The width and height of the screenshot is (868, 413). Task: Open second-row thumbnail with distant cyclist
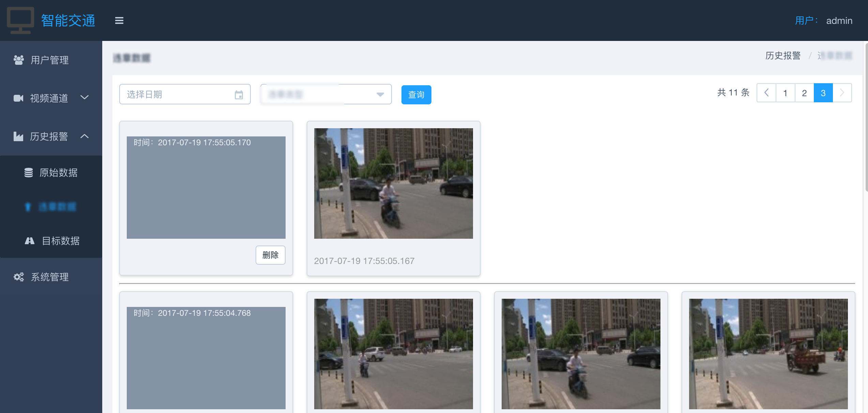(393, 354)
